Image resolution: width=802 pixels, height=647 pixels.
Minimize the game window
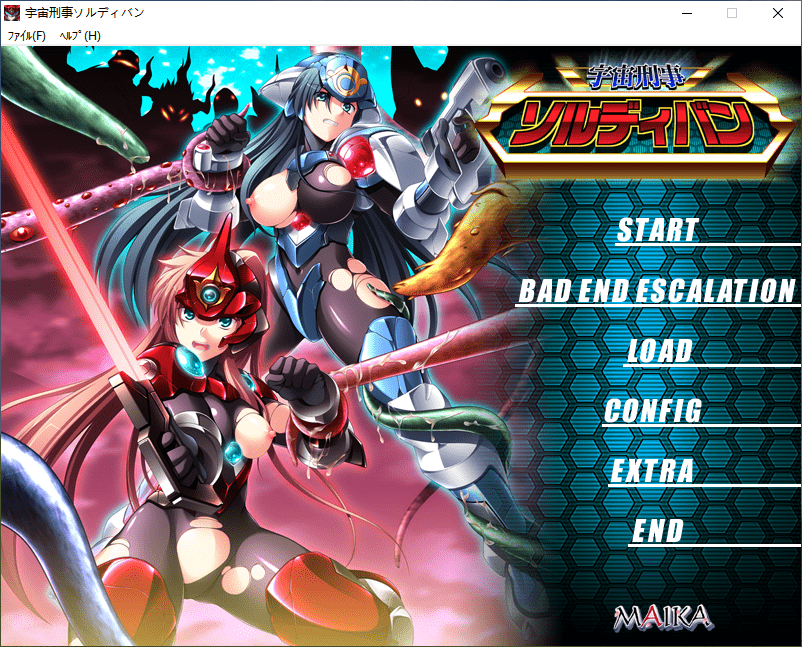coord(686,14)
